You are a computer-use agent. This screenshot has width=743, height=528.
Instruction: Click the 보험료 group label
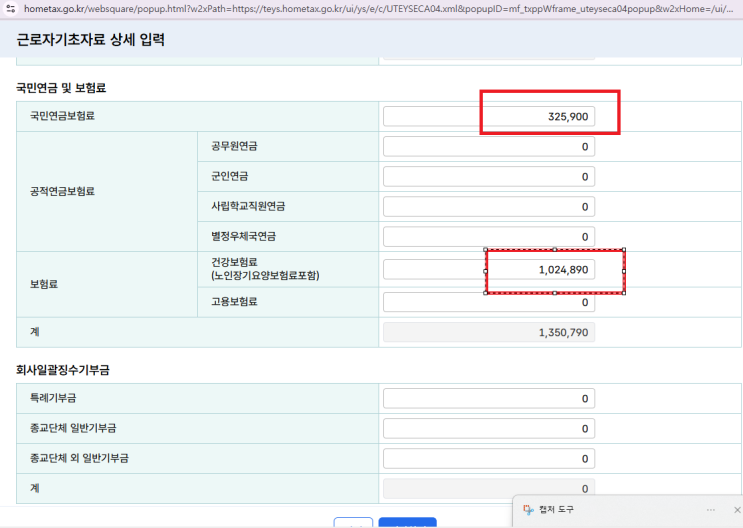(44, 284)
